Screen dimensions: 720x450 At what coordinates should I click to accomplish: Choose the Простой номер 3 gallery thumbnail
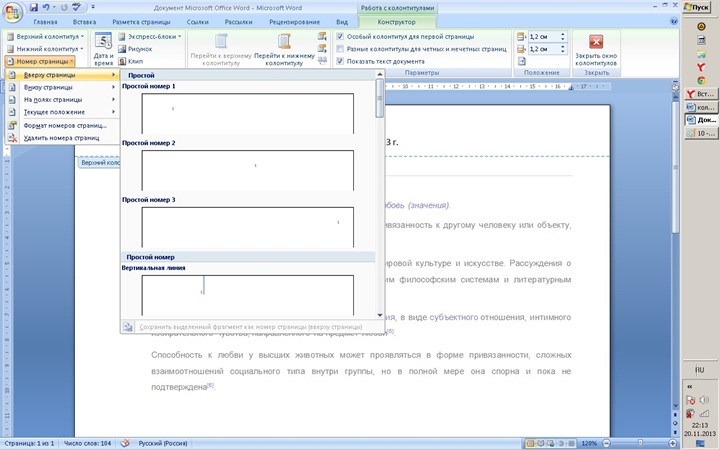click(x=248, y=227)
